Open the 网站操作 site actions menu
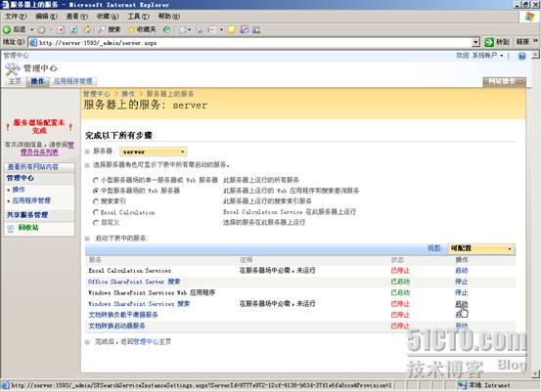Screen dimensions: 541x392 (504, 82)
